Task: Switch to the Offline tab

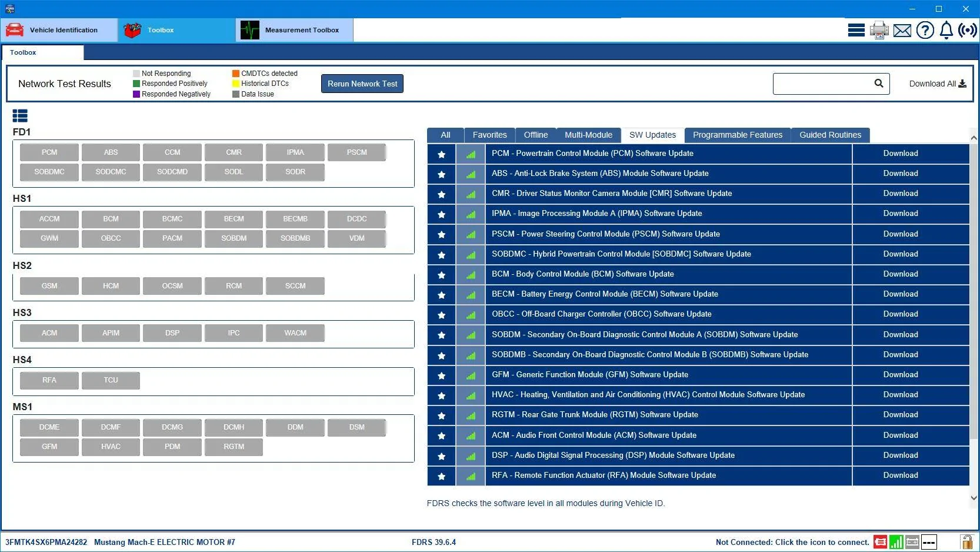Action: coord(536,135)
